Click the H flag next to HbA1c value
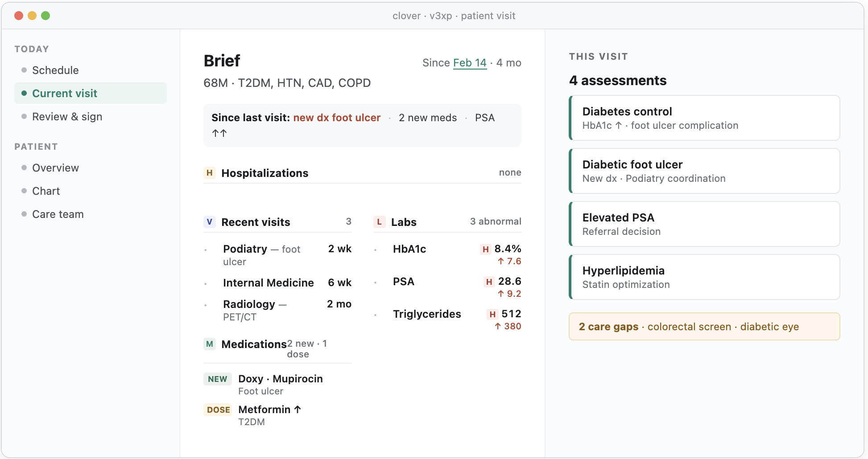Image resolution: width=868 pixels, height=459 pixels. 485,249
